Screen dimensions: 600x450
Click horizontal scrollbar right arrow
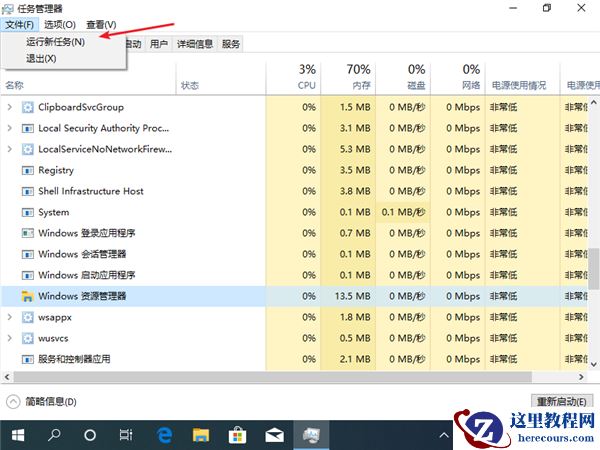581,377
